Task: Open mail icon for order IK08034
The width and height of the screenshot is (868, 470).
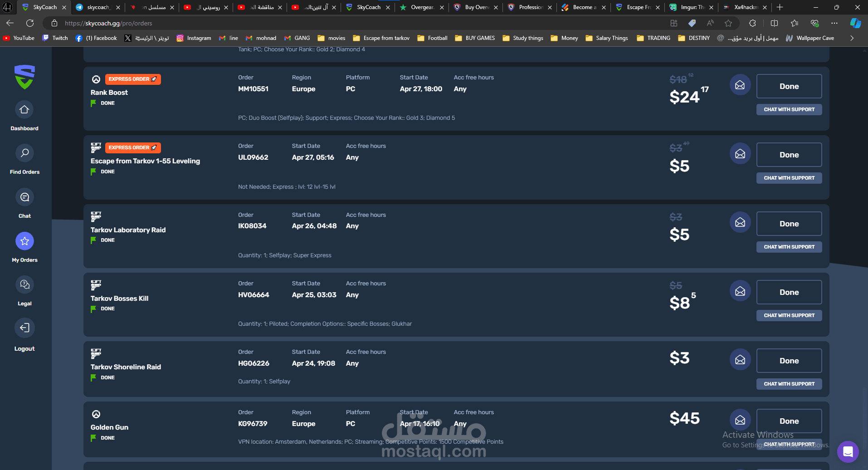Action: 740,223
